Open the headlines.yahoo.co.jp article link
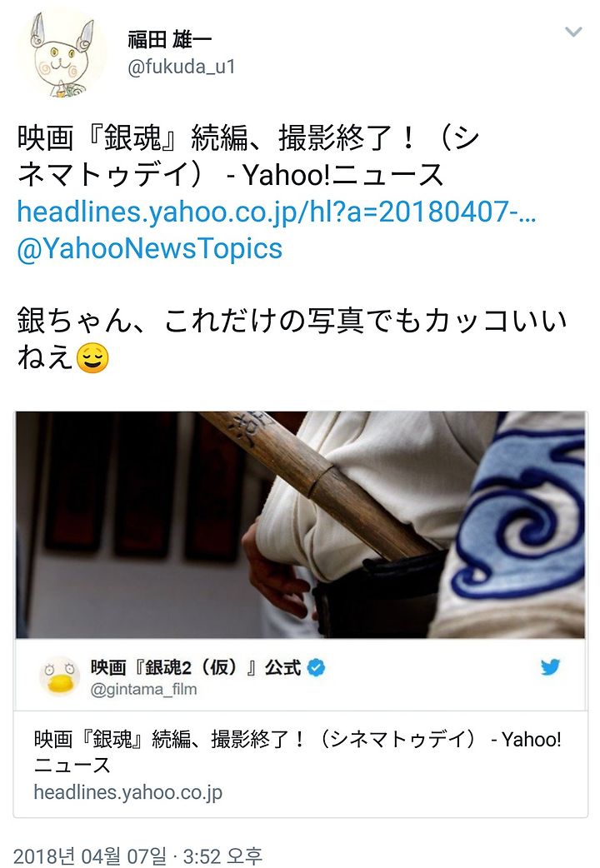Screen dimensions: 600x868 [x=277, y=212]
